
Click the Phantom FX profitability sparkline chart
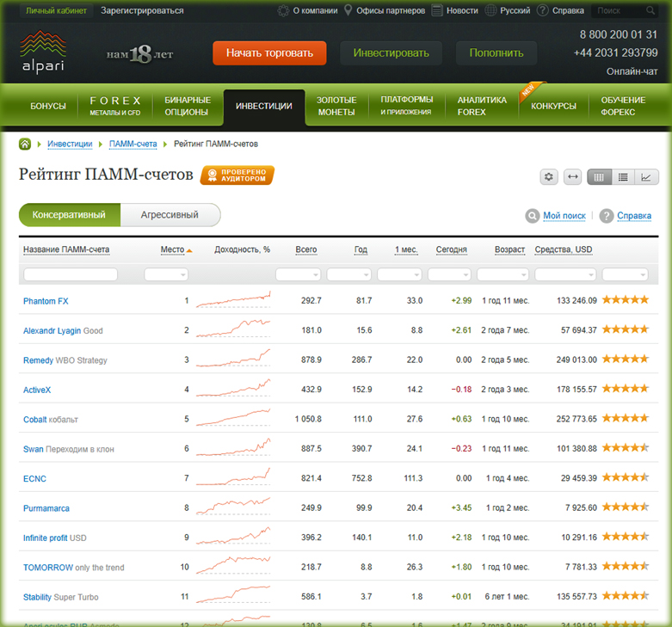click(x=233, y=300)
